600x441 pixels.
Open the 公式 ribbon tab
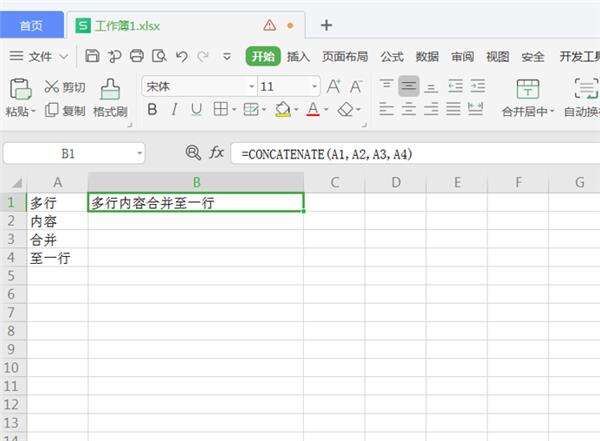point(392,57)
